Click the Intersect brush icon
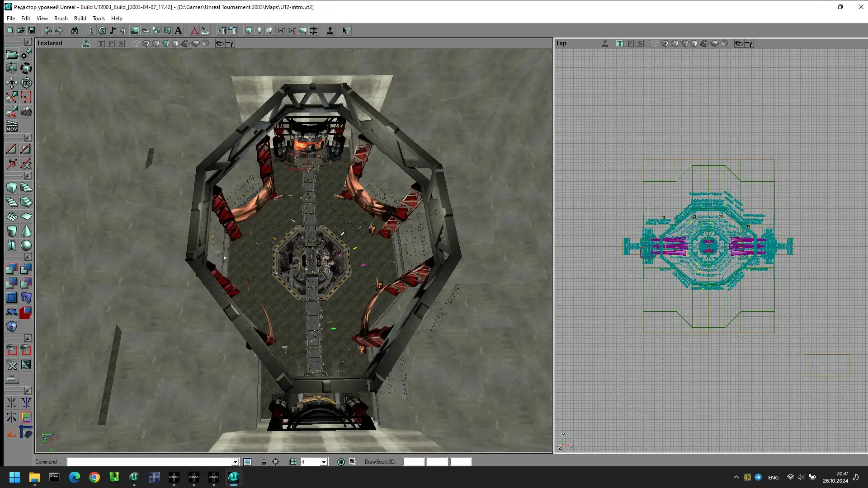The width and height of the screenshot is (868, 488). [x=12, y=283]
